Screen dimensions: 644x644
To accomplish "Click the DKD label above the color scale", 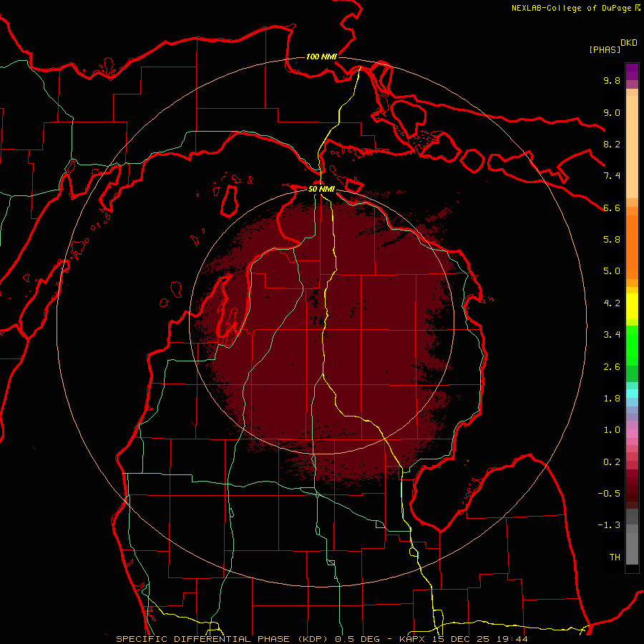I will (x=629, y=43).
